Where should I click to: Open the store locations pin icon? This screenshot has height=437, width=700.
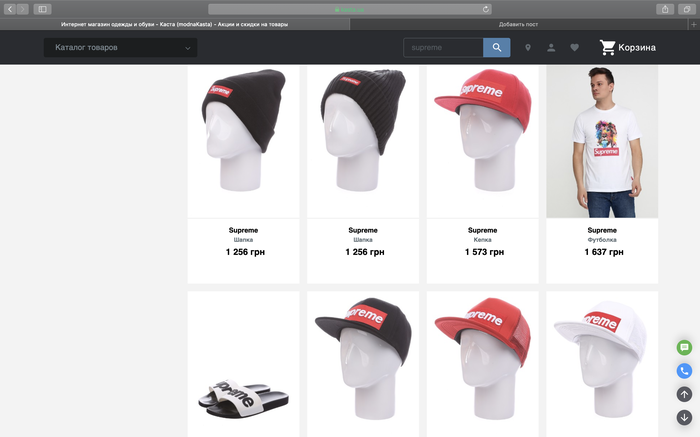click(528, 47)
